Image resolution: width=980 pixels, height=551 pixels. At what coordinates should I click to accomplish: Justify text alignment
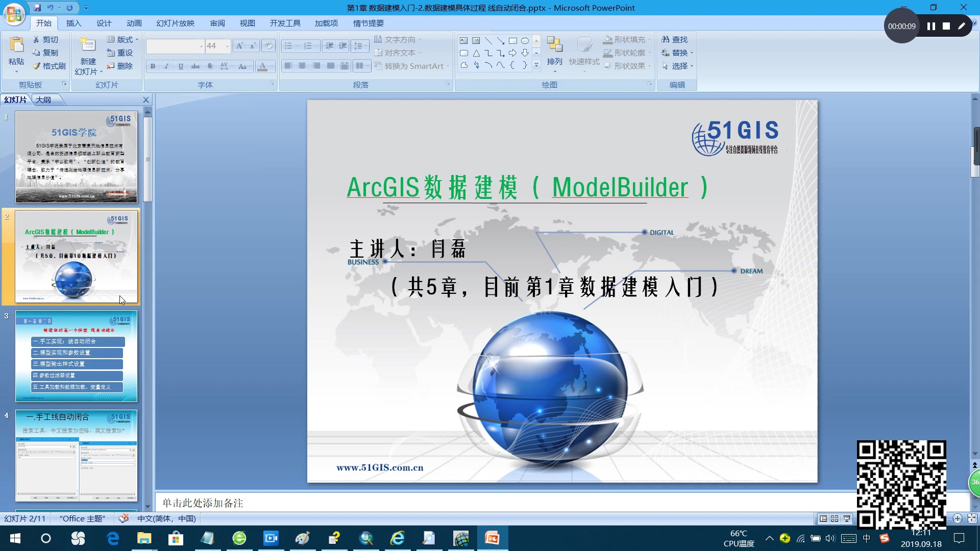coord(331,66)
